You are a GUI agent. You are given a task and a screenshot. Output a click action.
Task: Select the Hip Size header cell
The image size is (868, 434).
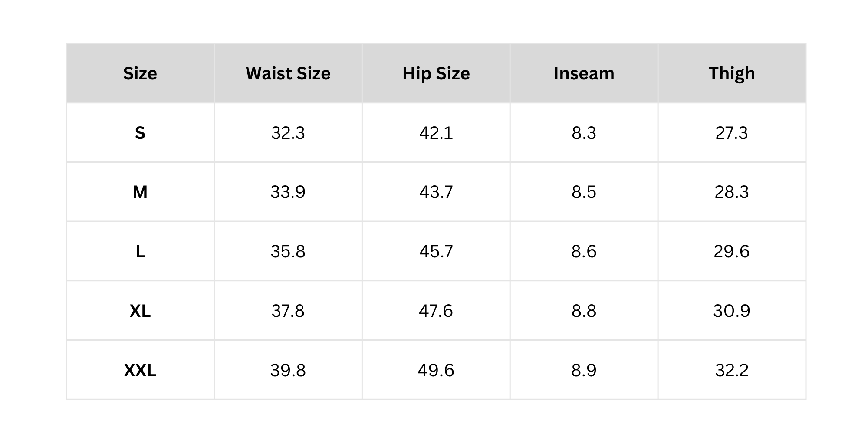436,73
